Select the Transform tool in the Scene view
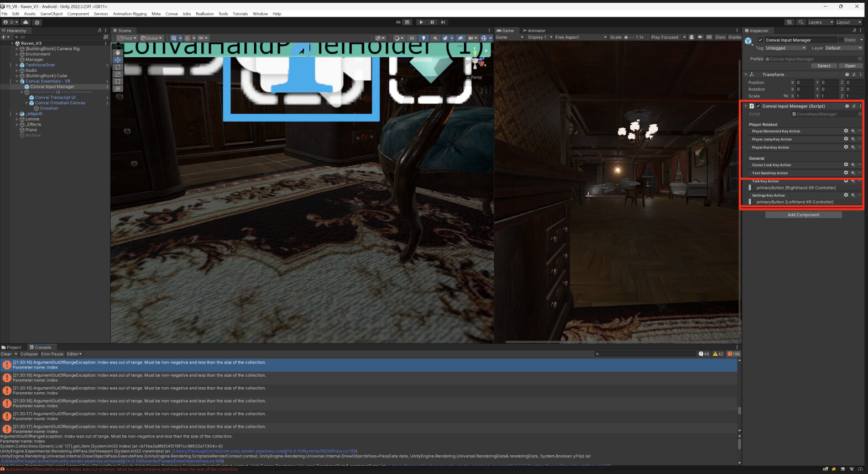The image size is (868, 474). coord(118,88)
